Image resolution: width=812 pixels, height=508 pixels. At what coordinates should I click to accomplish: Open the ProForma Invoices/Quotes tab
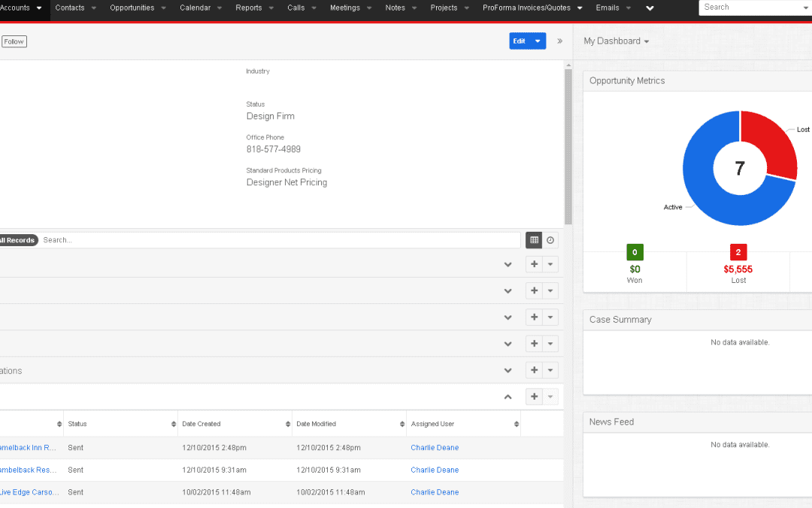click(526, 8)
